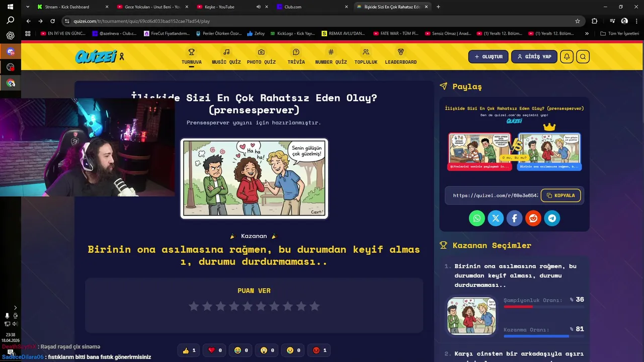This screenshot has height=362, width=644.
Task: Switch to Gece Yolcuları YouTube tab
Action: (x=152, y=7)
